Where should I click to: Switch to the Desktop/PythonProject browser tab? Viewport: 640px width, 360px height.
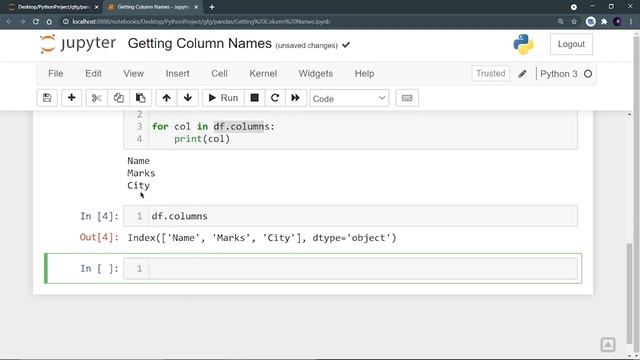pos(53,7)
